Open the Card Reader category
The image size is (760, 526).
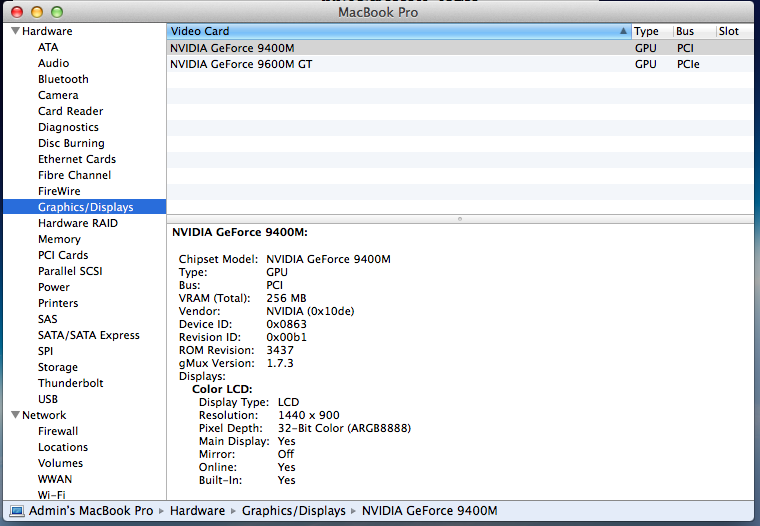pyautogui.click(x=70, y=111)
